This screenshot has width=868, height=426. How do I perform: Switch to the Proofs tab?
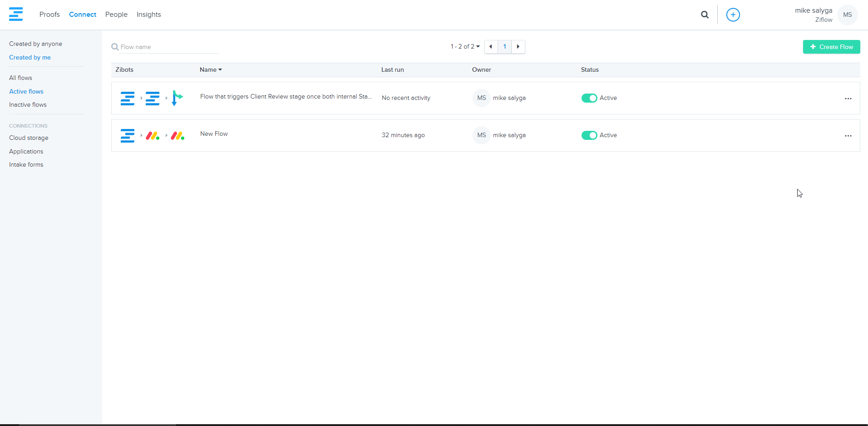[x=49, y=15]
